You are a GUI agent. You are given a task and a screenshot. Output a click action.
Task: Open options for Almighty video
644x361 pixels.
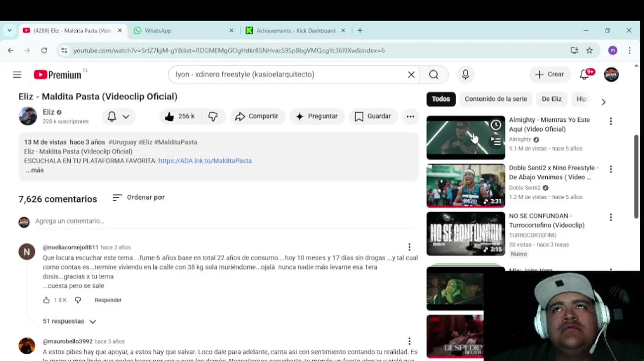point(610,121)
